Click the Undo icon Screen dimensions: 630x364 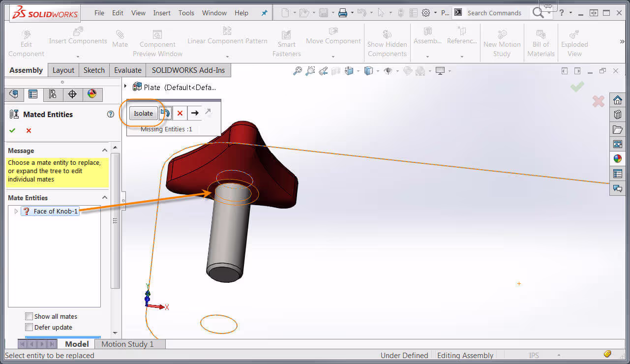[x=361, y=13]
